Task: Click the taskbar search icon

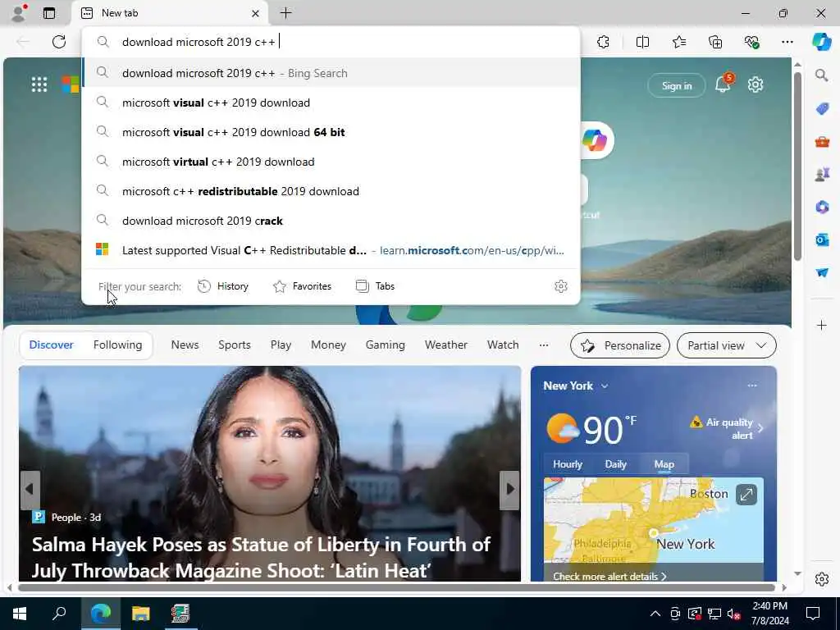Action: [59, 614]
